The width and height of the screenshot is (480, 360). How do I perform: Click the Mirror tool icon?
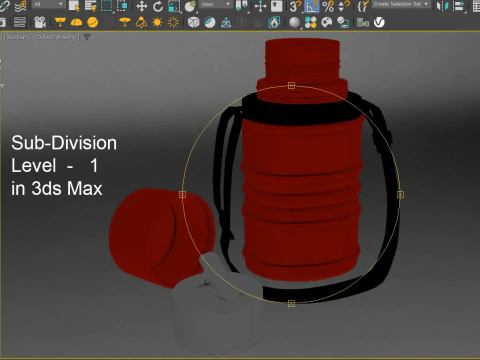pos(442,6)
